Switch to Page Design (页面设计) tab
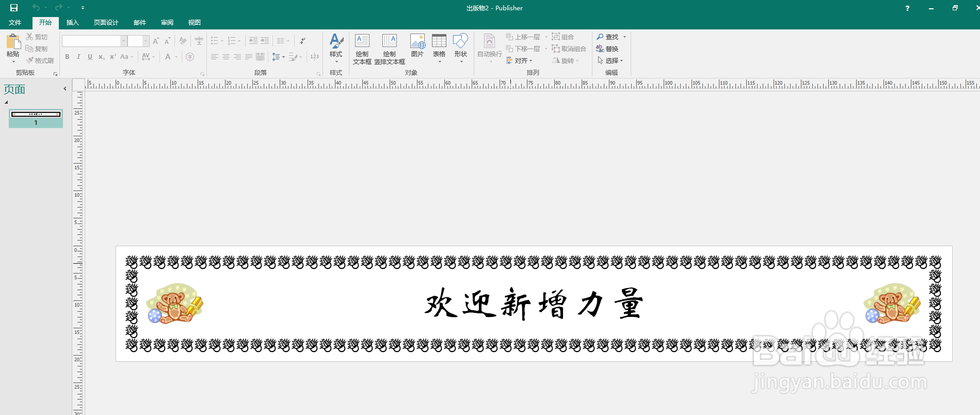The height and width of the screenshot is (415, 980). [x=106, y=22]
